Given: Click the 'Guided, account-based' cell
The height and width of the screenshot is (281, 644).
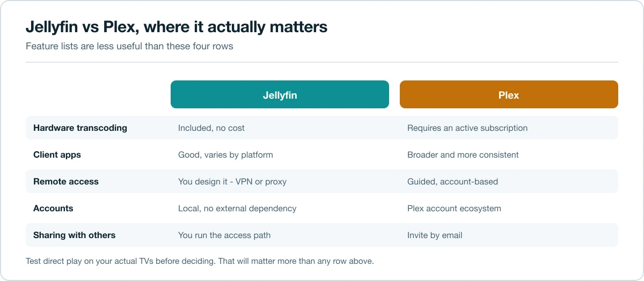Looking at the screenshot, I should pyautogui.click(x=452, y=181).
